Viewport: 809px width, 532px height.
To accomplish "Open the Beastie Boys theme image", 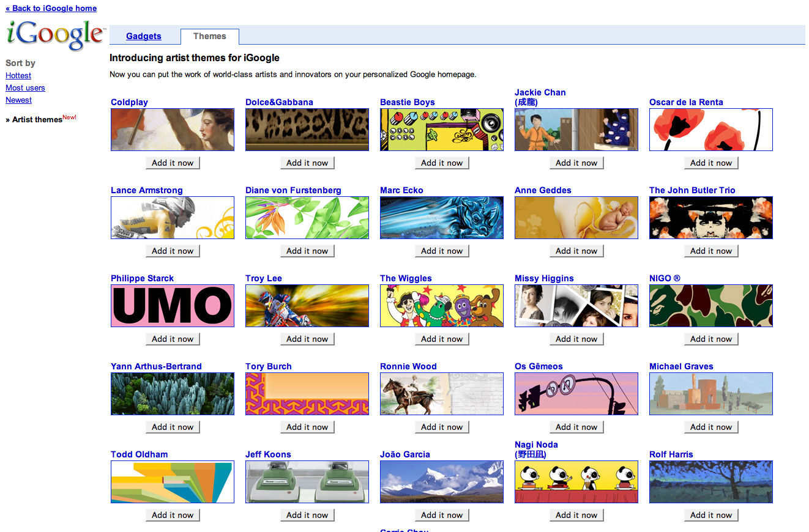I will tap(442, 130).
